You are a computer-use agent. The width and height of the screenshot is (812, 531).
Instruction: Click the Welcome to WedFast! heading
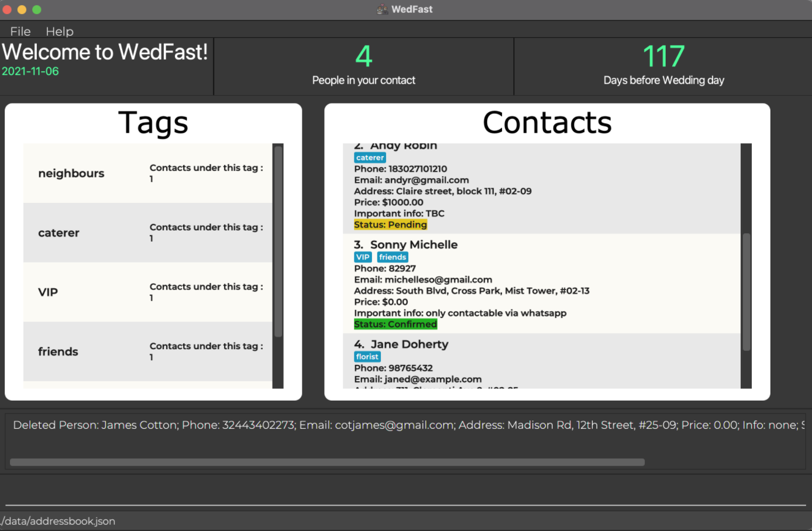coord(105,52)
